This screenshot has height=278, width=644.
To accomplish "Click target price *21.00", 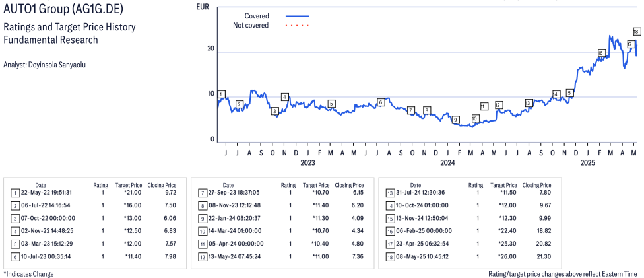I will click(x=133, y=192).
